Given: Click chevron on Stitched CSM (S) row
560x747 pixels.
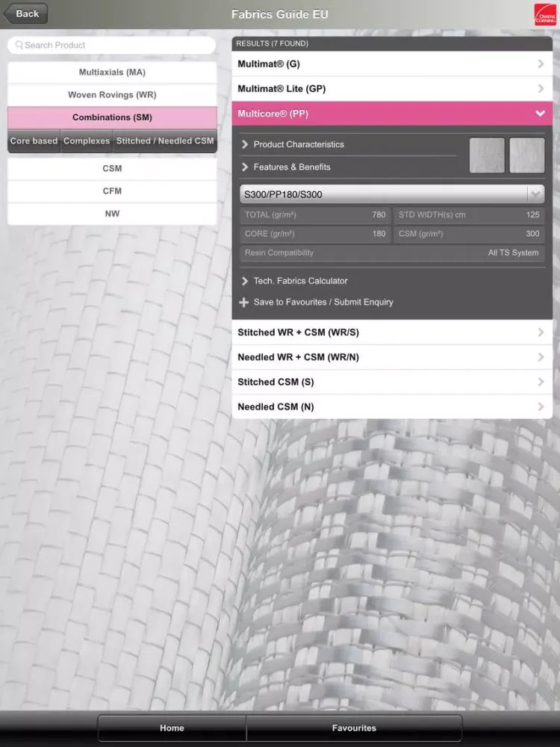Looking at the screenshot, I should (x=541, y=382).
